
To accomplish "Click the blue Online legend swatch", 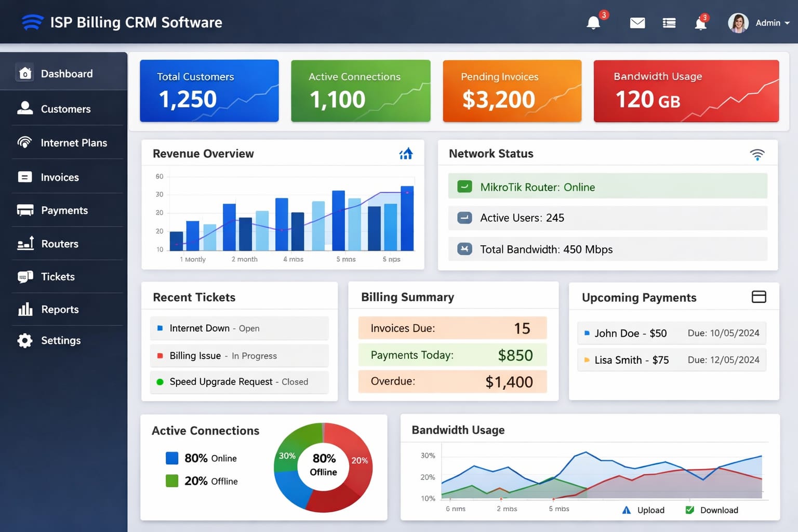I will (172, 458).
